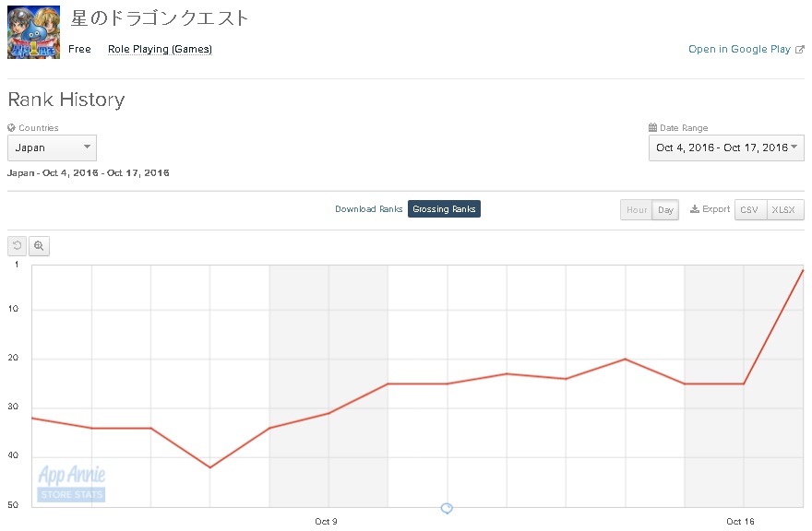Image resolution: width=812 pixels, height=531 pixels.
Task: Export data as CSV
Action: (749, 210)
